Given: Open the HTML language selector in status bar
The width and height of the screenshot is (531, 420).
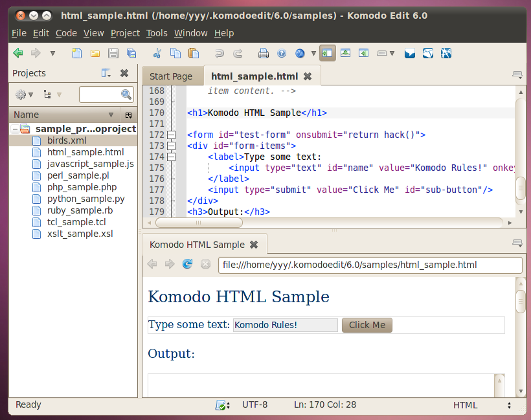Looking at the screenshot, I should [482, 405].
